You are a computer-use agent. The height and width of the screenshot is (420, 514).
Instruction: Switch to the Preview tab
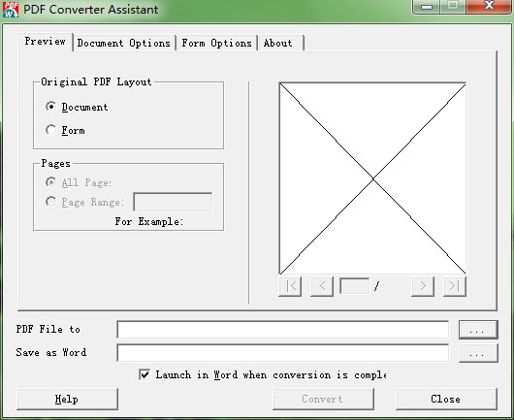46,42
